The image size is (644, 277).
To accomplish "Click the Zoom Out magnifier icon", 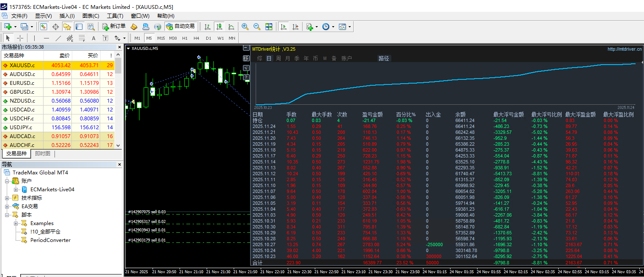I will pyautogui.click(x=257, y=27).
